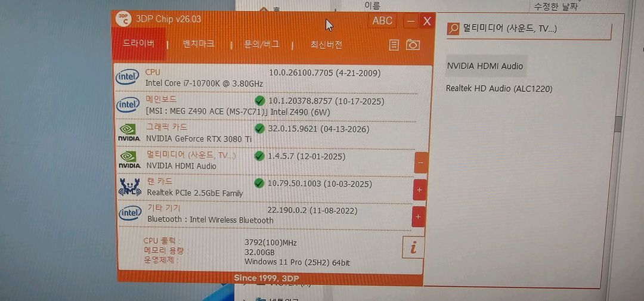Click the search magnifier icon in side panel

click(x=453, y=29)
